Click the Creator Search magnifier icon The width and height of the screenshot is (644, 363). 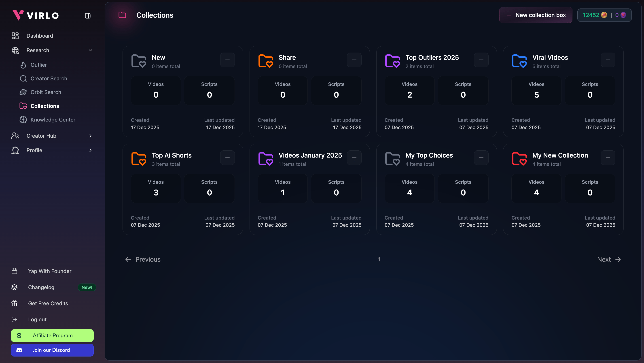(23, 78)
